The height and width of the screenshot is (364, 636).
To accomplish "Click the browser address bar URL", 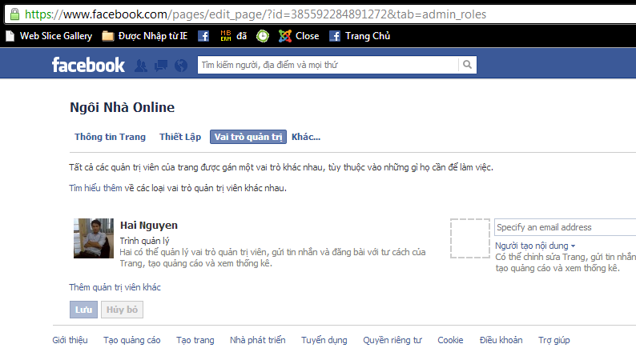I will click(x=256, y=14).
